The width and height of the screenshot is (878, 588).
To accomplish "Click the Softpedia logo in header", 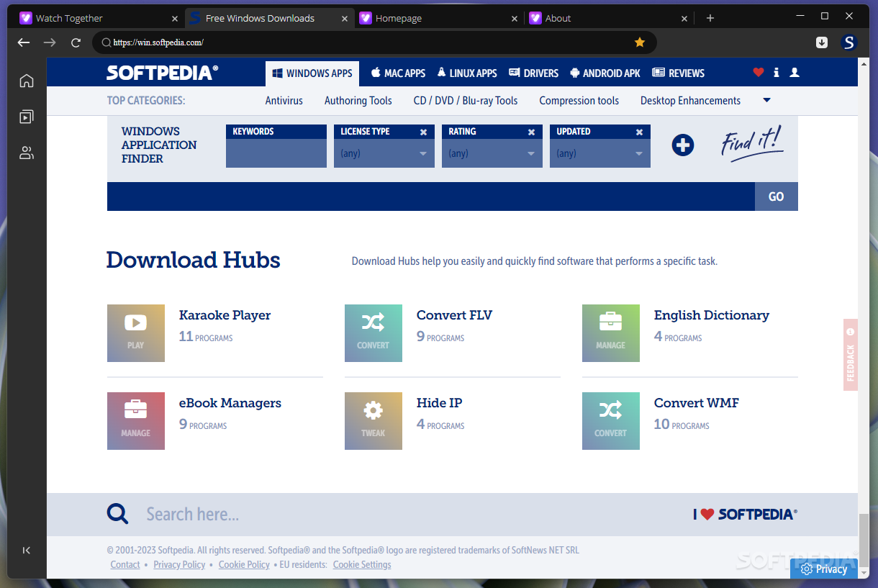I will point(163,73).
